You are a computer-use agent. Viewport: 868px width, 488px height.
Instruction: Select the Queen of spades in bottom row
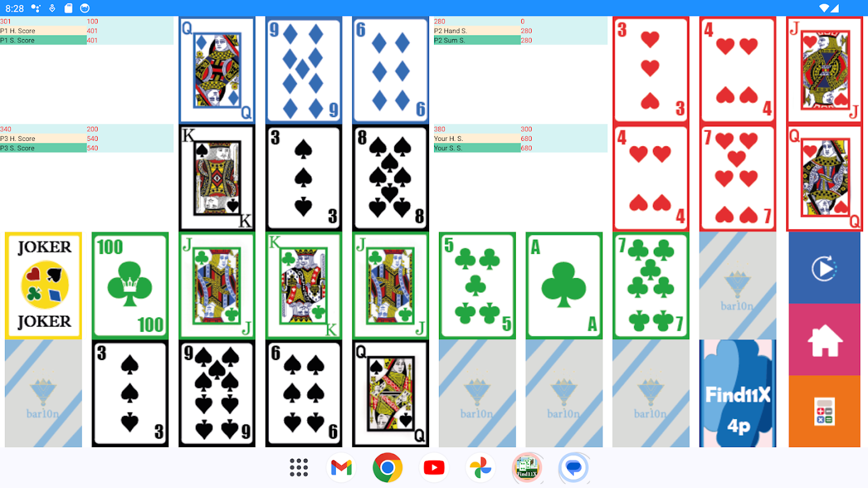[x=391, y=393]
